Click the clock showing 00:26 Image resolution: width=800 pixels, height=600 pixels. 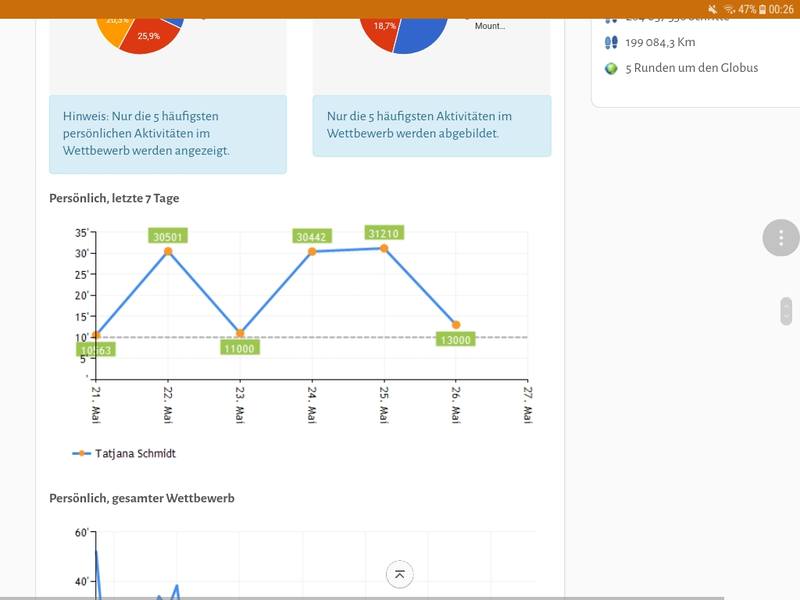(x=781, y=9)
